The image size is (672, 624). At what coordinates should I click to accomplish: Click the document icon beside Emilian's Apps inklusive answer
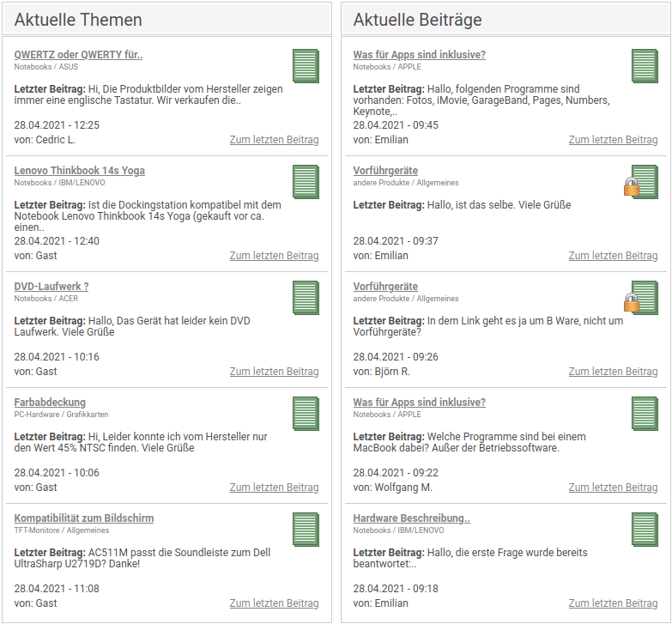tap(645, 66)
